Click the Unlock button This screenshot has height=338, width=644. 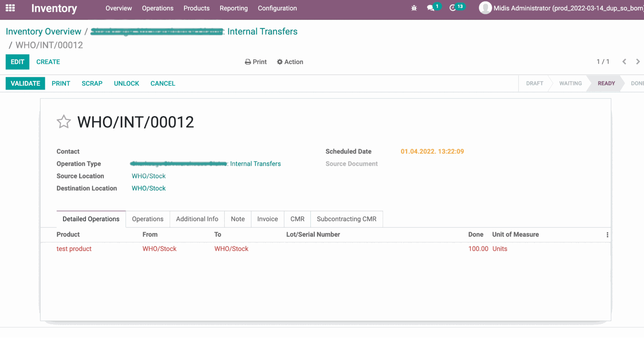pyautogui.click(x=126, y=83)
